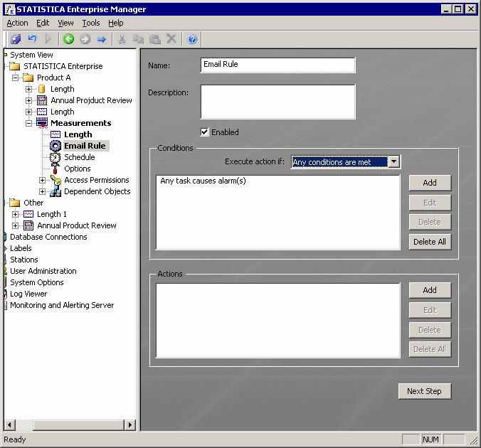Screen dimensions: 481x448
Task: Click the Schedule clock icon
Action: coord(55,157)
